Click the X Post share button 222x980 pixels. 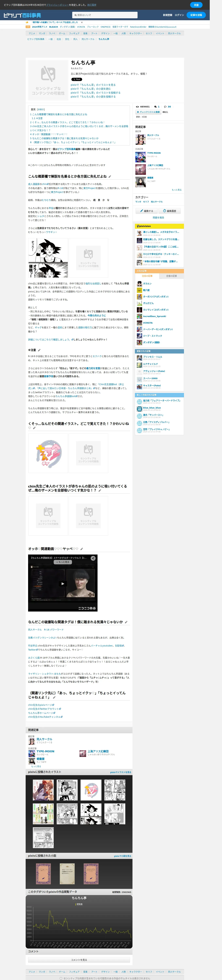[77, 80]
